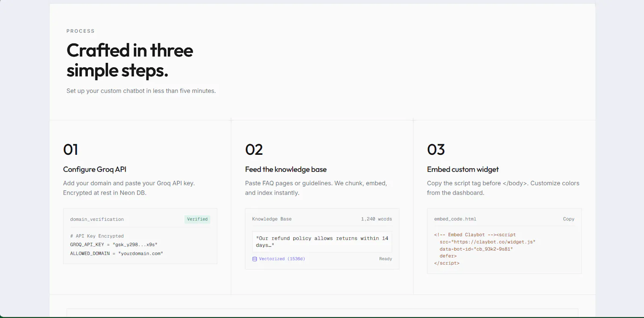Image resolution: width=644 pixels, height=318 pixels.
Task: Click the ALLOWED_DOMAIN code line
Action: [x=117, y=254]
